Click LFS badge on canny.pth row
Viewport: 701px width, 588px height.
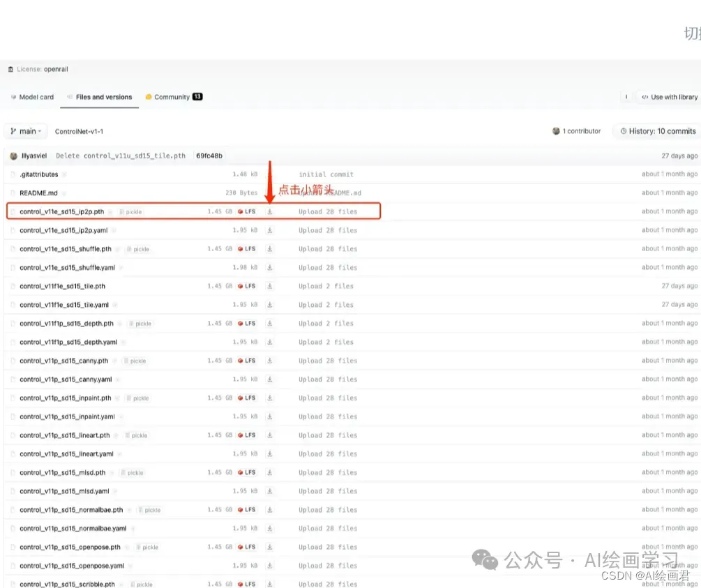point(247,361)
